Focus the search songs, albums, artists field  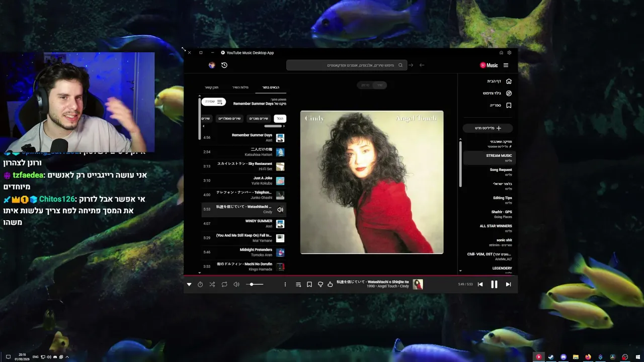click(346, 65)
